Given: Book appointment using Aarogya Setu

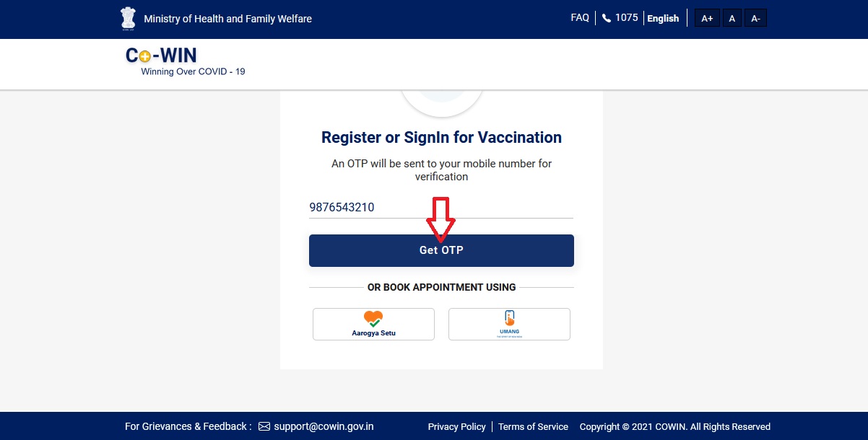Looking at the screenshot, I should 373,324.
